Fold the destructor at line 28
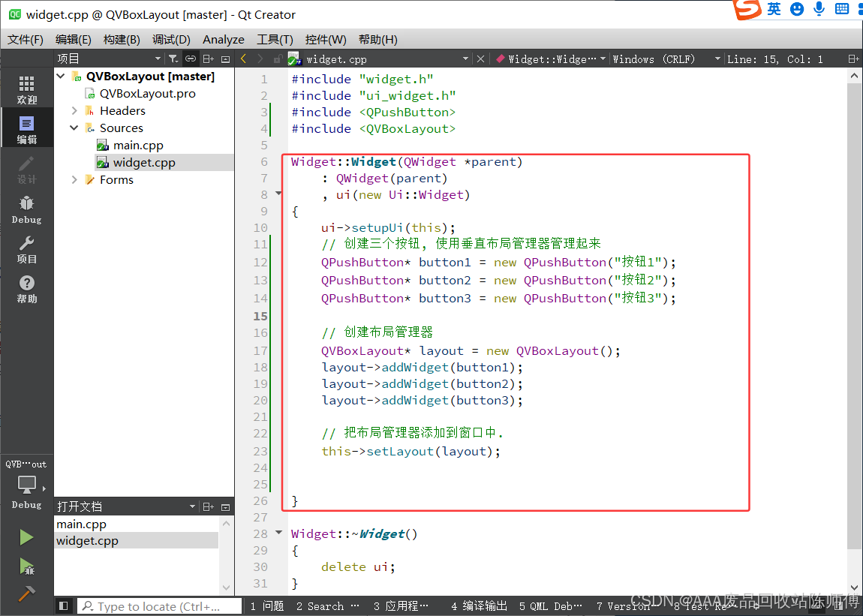863x616 pixels. [278, 532]
